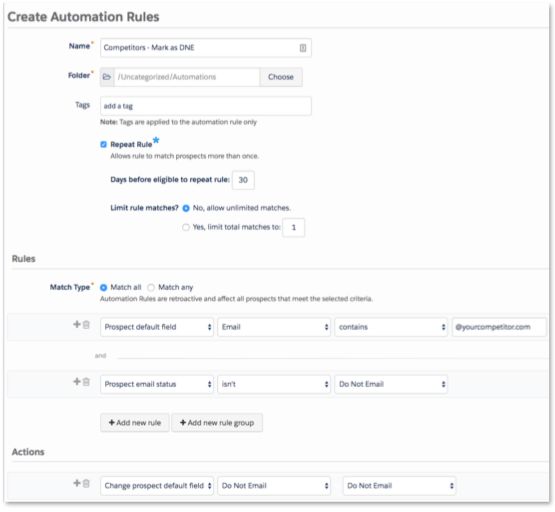555x512 pixels.
Task: Click the icon inside the Name field
Action: (303, 48)
